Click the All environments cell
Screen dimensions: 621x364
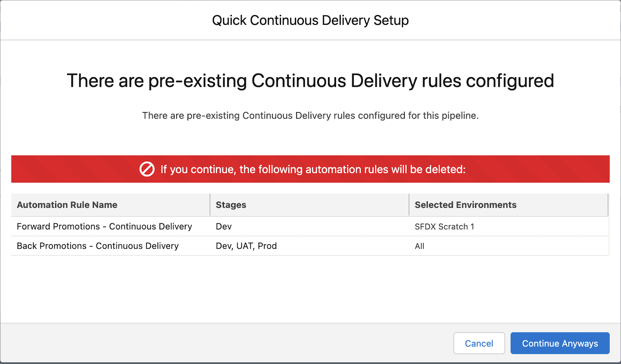pos(419,246)
